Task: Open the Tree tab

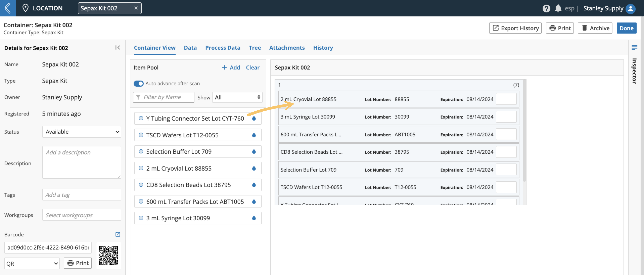Action: [255, 48]
